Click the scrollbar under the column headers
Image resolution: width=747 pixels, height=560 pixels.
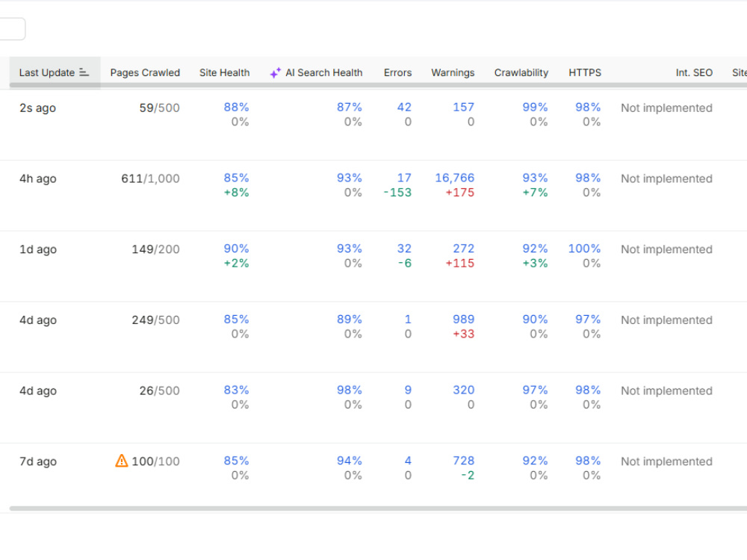378,85
